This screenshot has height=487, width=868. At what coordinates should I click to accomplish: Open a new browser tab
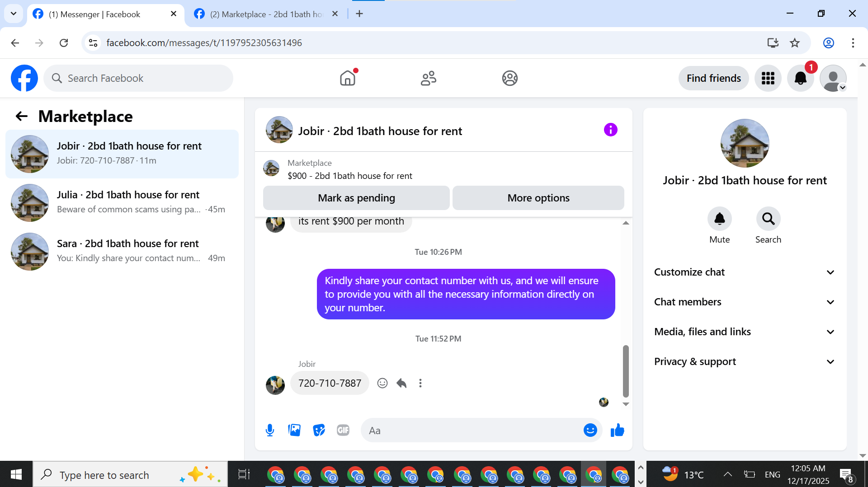(359, 14)
